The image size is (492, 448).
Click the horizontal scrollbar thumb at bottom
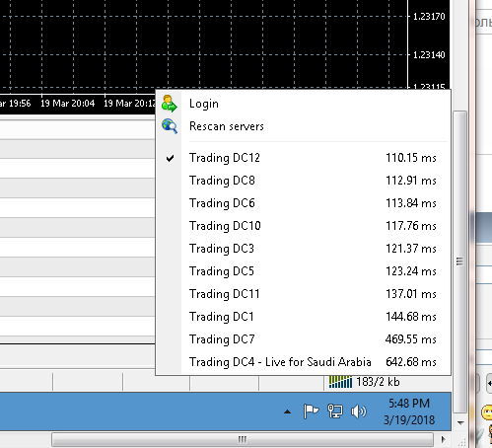243,439
